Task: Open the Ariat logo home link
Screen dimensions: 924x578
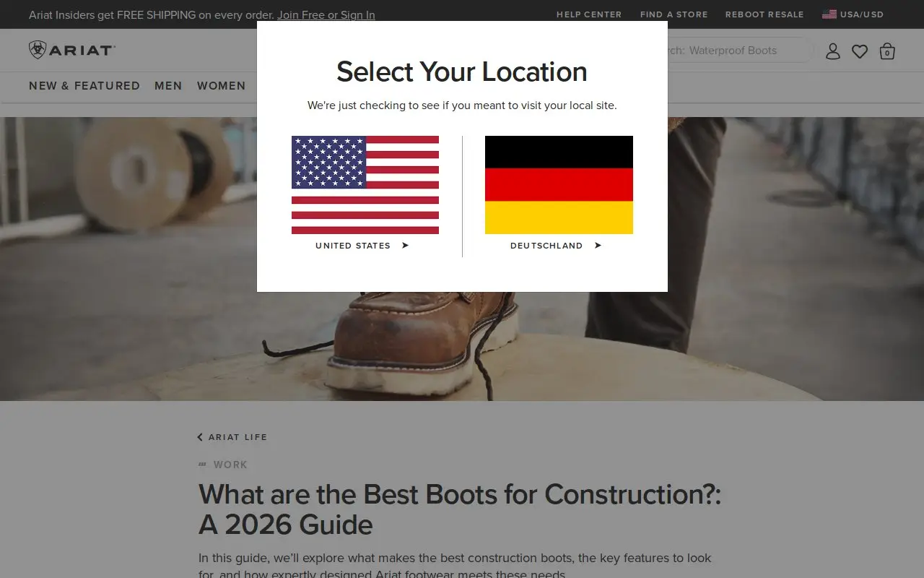Action: pyautogui.click(x=72, y=50)
